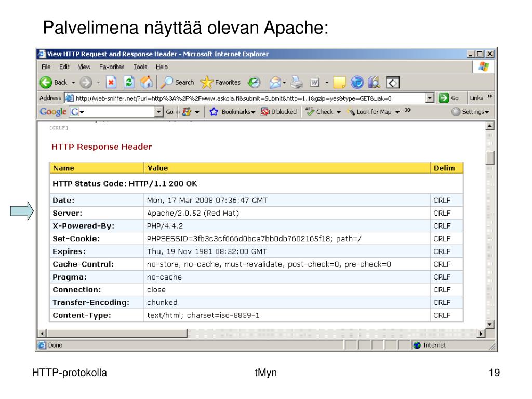The image size is (532, 399).
Task: Select the "Mon, 17 Mar 2008 07:36:47 GMT" date
Action: (x=207, y=201)
